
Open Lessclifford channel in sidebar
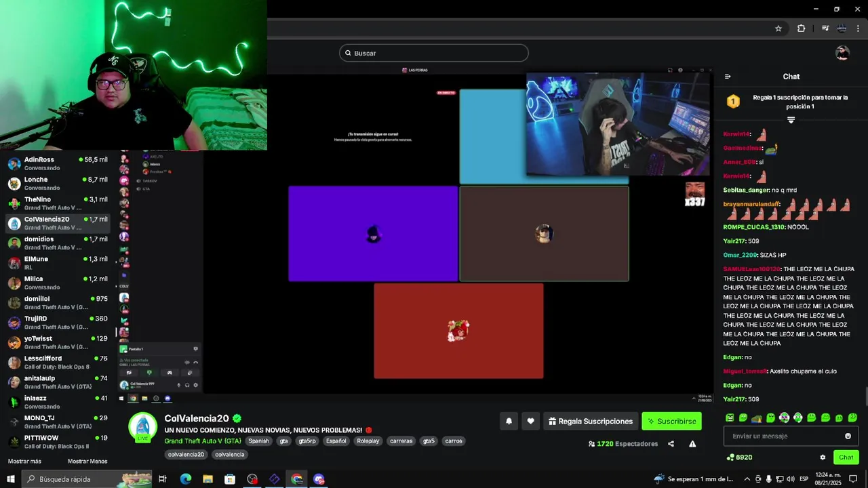click(x=58, y=362)
